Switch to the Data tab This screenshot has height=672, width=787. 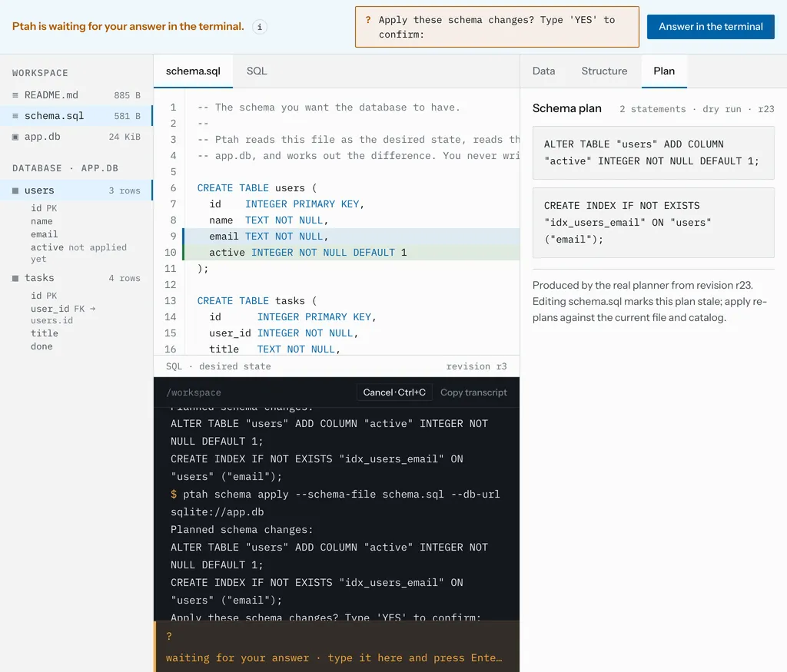pos(543,71)
